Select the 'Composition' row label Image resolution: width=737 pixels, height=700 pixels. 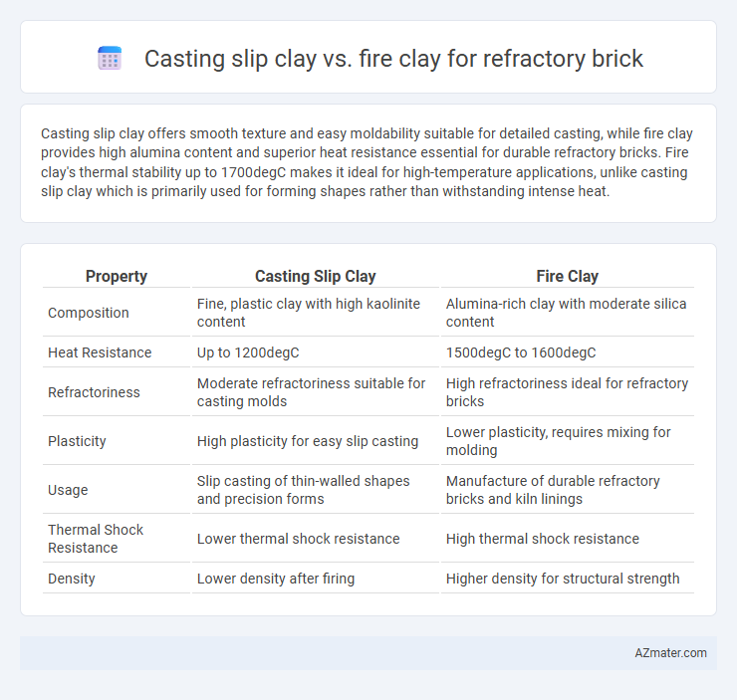89,313
